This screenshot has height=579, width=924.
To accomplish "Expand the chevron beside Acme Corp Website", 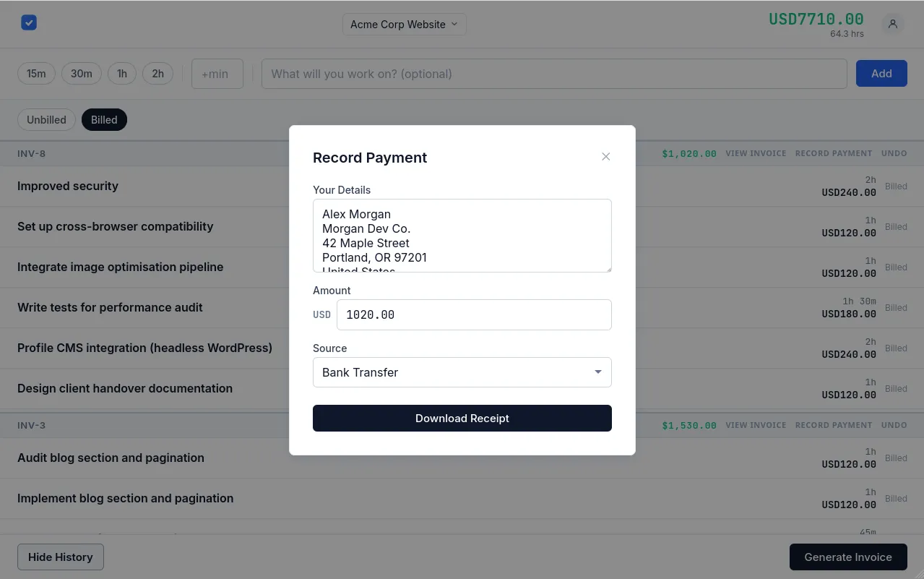I will (454, 24).
